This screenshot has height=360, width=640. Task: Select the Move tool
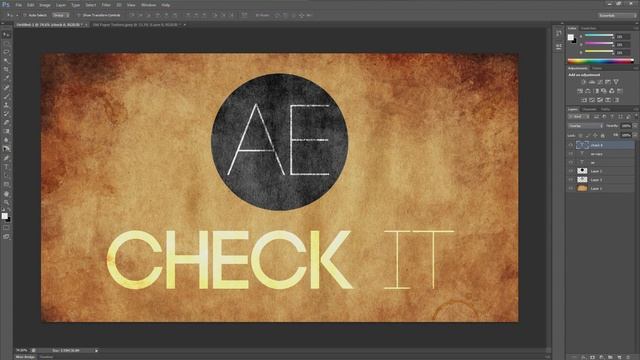pos(6,35)
